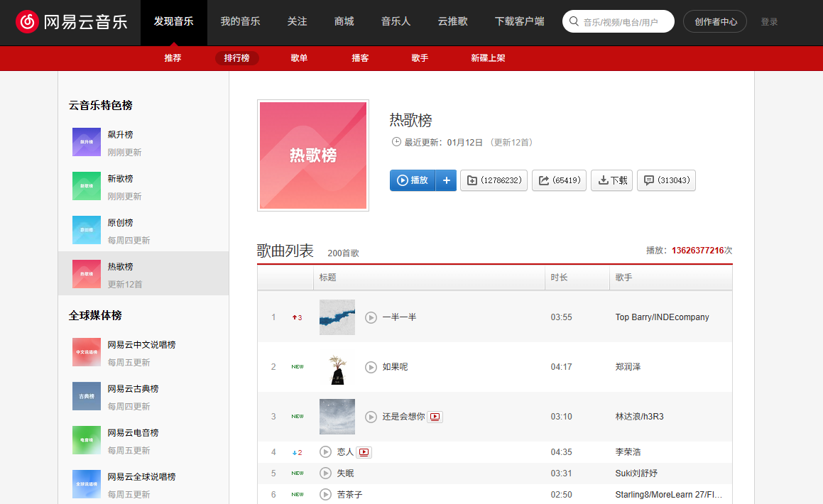The image size is (823, 504).
Task: Open album cover of 还是会想你
Action: click(x=337, y=417)
